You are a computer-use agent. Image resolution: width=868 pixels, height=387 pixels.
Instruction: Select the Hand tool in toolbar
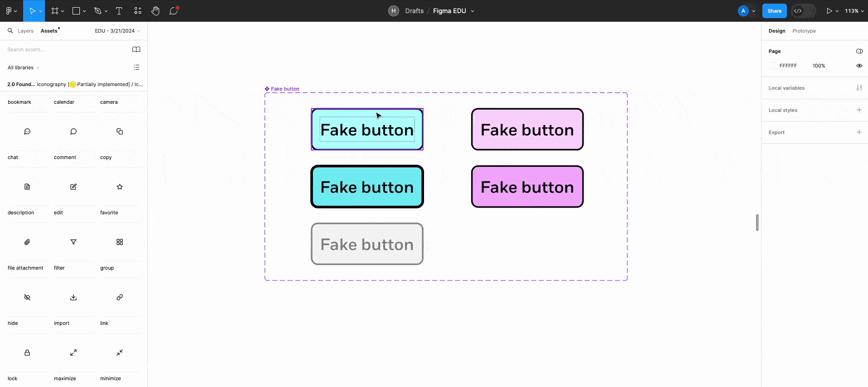(x=156, y=11)
